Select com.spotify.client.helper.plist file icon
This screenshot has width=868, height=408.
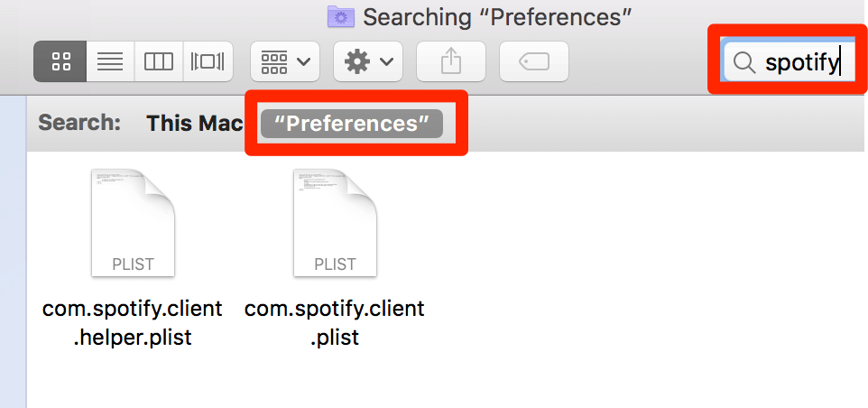133,223
